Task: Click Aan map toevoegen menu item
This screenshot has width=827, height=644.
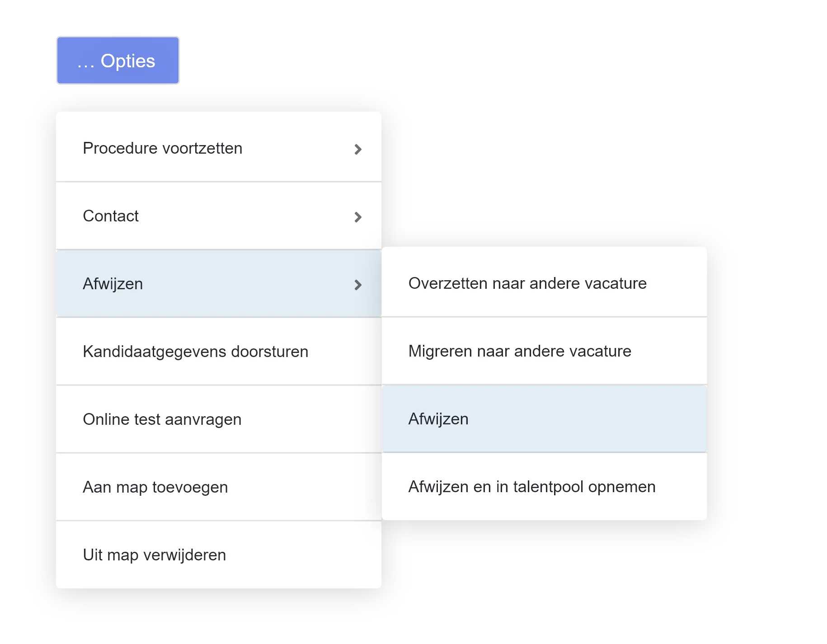Action: pyautogui.click(x=155, y=487)
